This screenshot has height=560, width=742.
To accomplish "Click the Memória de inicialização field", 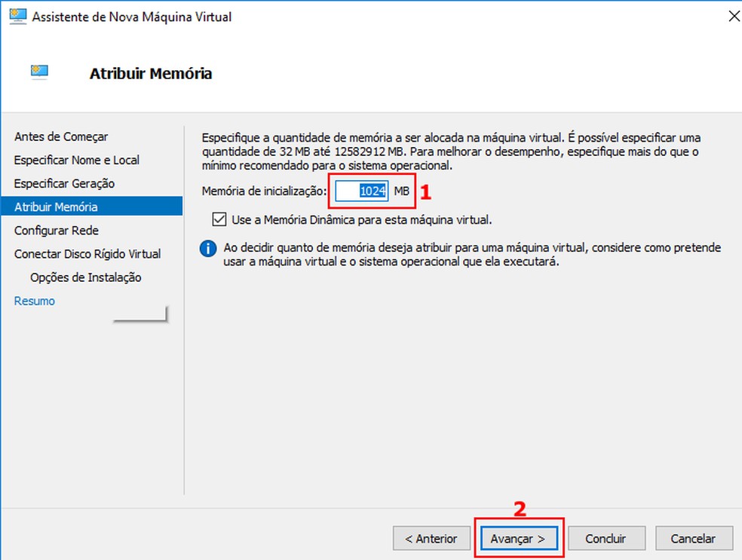I will (362, 191).
